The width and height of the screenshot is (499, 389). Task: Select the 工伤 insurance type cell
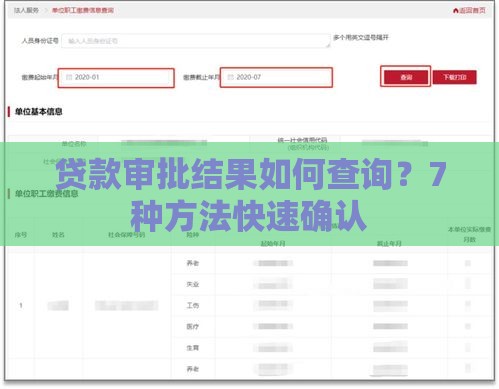click(193, 305)
